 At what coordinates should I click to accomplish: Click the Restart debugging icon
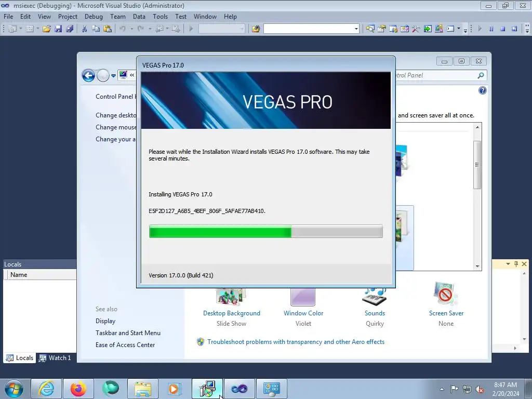tap(514, 29)
